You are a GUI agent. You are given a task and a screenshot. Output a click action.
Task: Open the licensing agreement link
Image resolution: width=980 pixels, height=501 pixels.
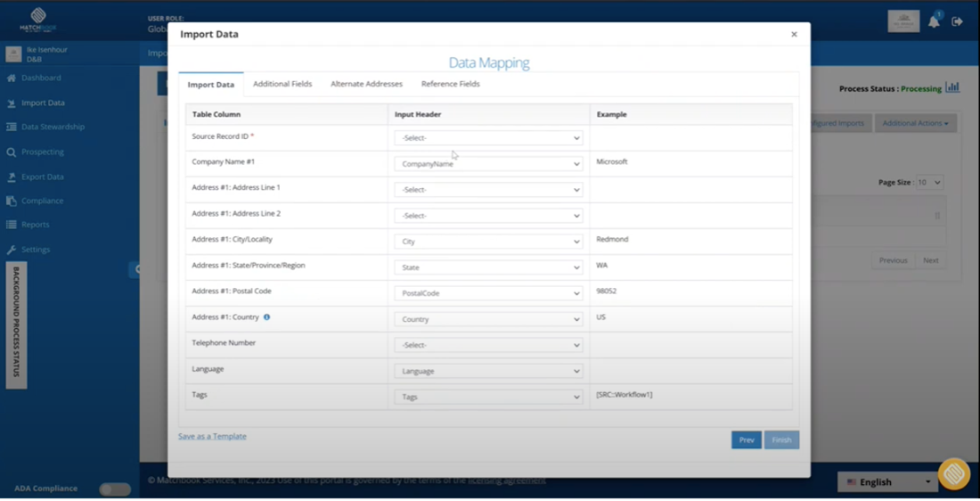(x=507, y=480)
